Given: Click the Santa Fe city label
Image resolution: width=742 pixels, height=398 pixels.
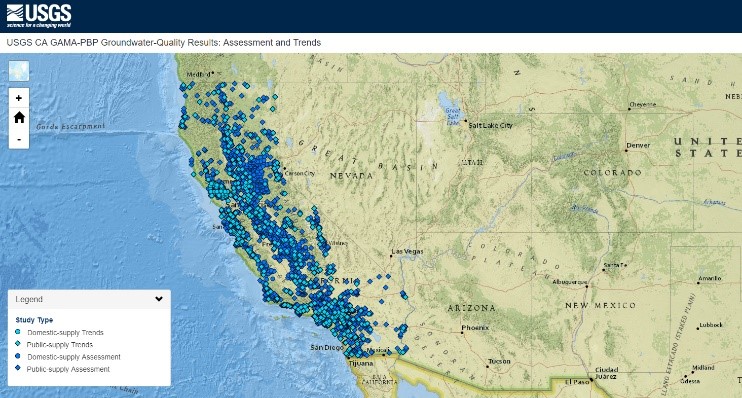Looking at the screenshot, I should (615, 265).
